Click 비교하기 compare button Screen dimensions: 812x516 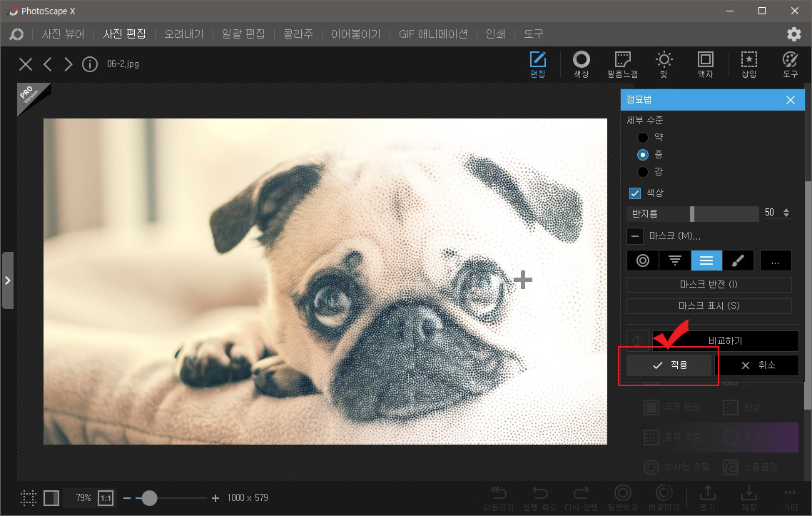tap(725, 341)
